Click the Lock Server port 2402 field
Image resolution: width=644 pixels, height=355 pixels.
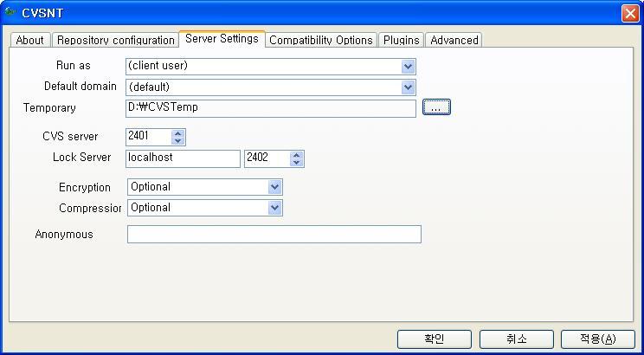(267, 158)
